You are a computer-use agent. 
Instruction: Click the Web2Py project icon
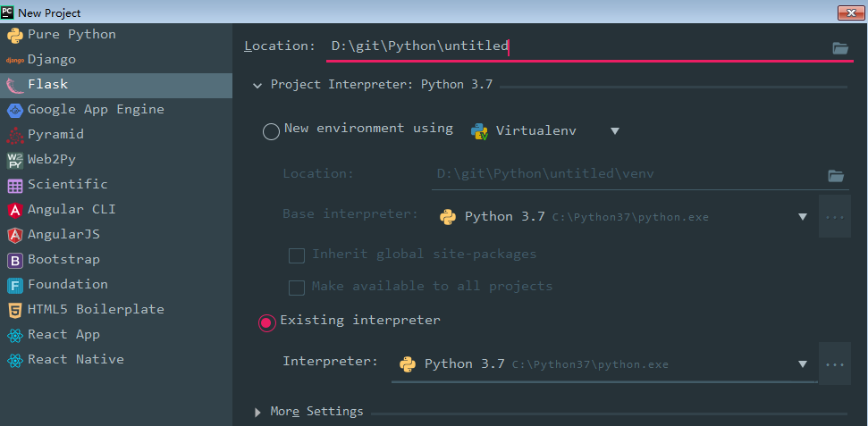coord(14,160)
